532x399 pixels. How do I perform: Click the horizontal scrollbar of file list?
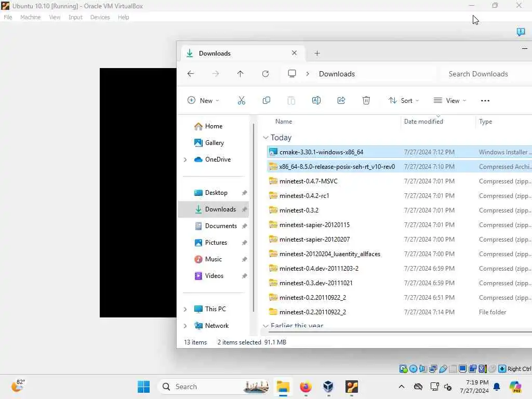tap(400, 332)
